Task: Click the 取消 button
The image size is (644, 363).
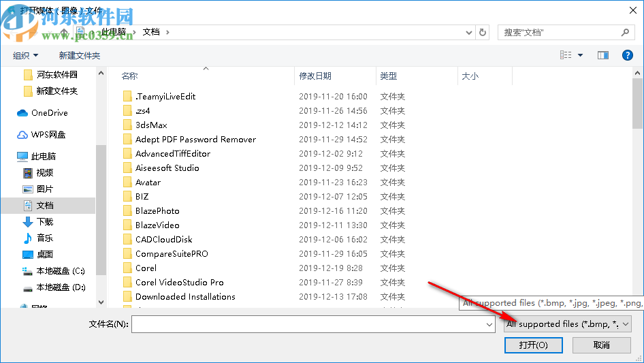Action: click(601, 345)
